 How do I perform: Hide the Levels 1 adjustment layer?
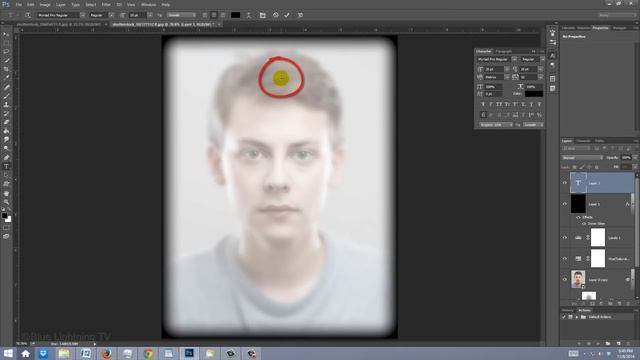[x=565, y=238]
